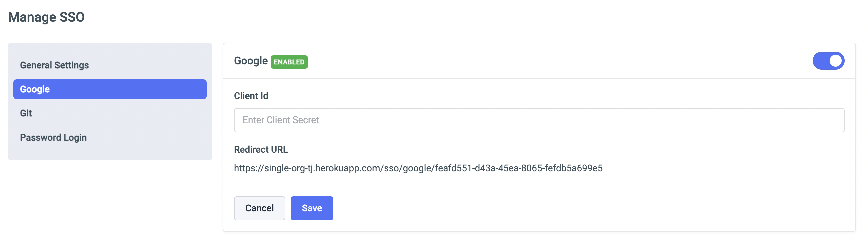
Task: Click the green ENABLED badge
Action: click(289, 62)
